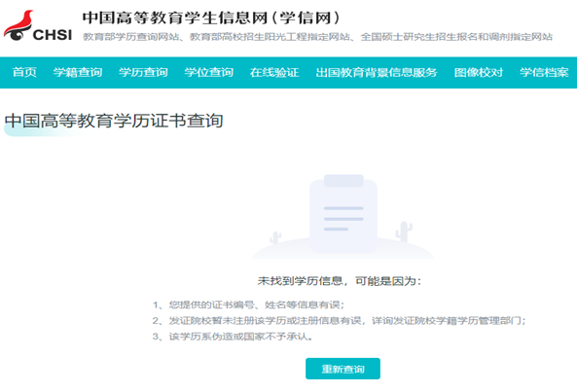Go to 学信档案 navigation item
The image size is (577, 392).
click(544, 72)
